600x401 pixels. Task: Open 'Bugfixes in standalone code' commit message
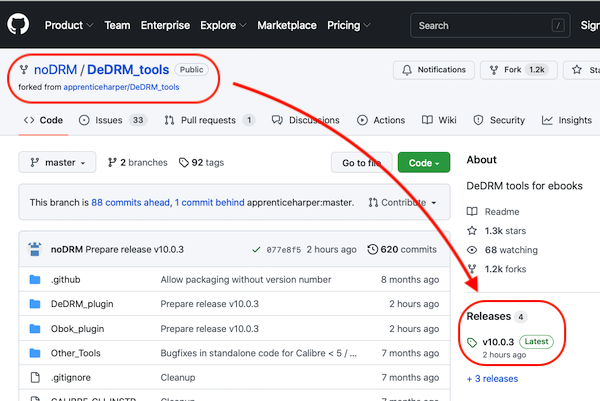(x=258, y=353)
